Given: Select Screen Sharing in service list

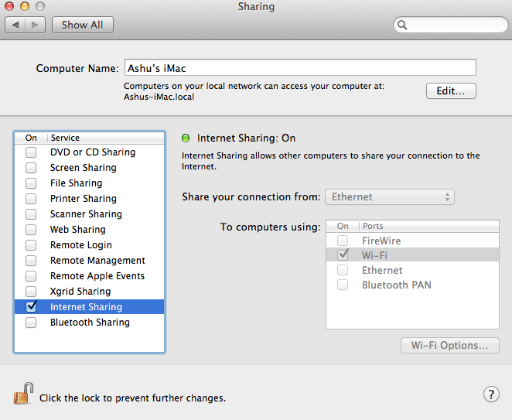Looking at the screenshot, I should click(89, 168).
